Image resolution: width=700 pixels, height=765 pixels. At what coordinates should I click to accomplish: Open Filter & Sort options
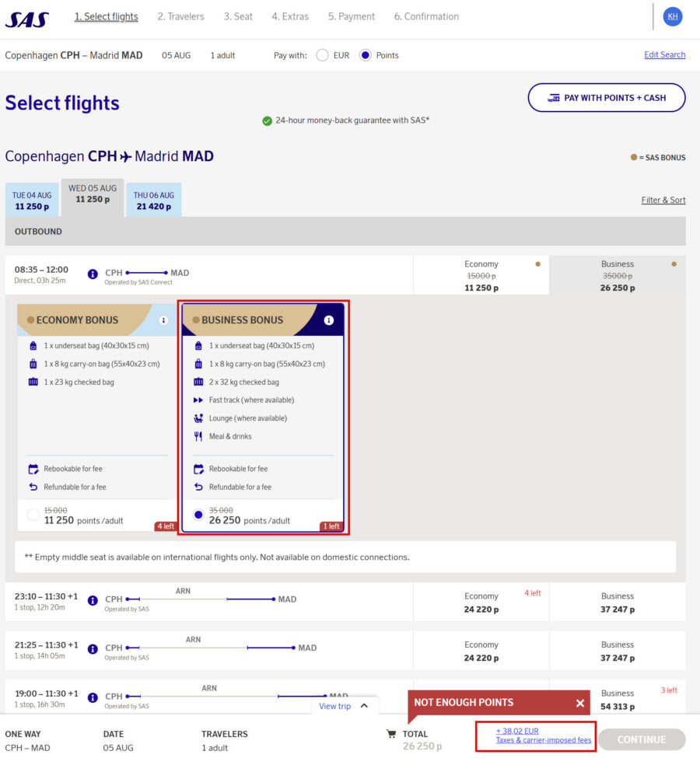663,200
